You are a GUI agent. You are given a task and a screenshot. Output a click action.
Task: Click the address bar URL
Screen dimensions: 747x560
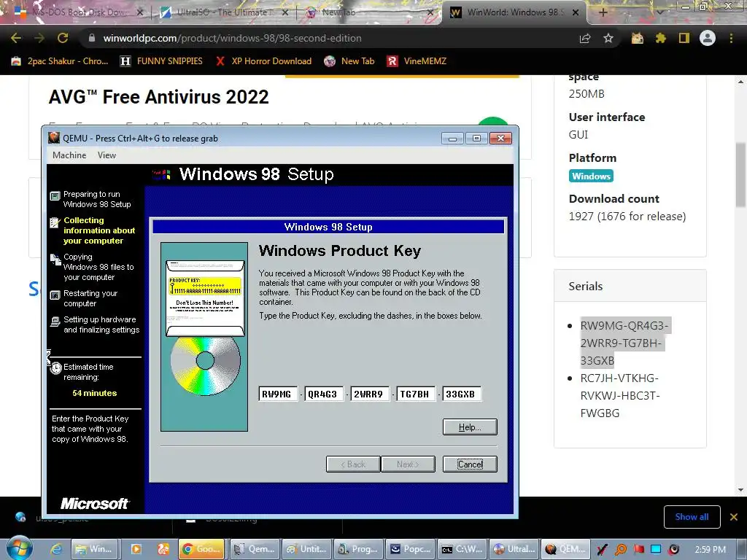232,38
